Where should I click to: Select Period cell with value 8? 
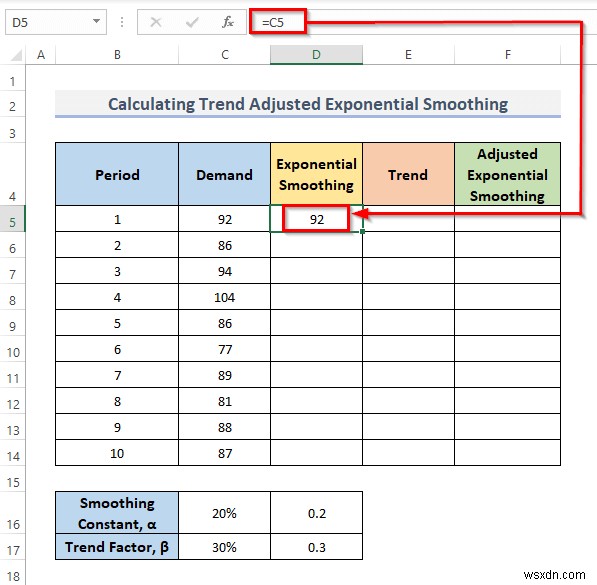tap(117, 401)
